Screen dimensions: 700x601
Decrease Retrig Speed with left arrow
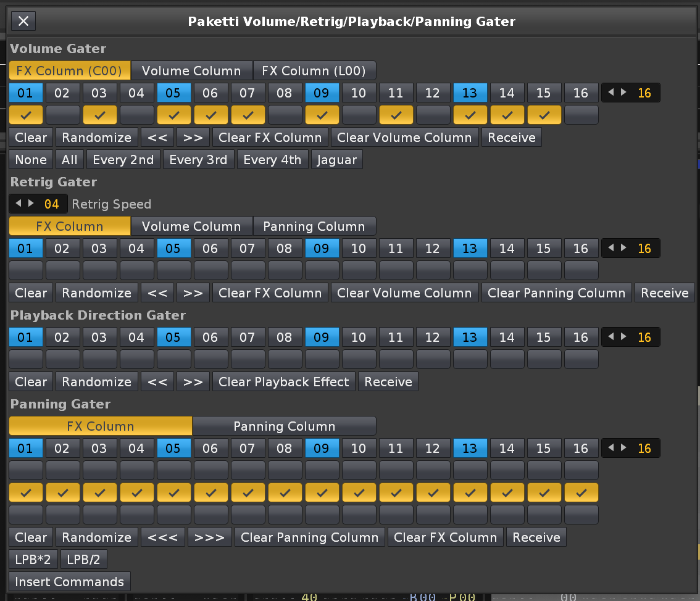[x=18, y=204]
